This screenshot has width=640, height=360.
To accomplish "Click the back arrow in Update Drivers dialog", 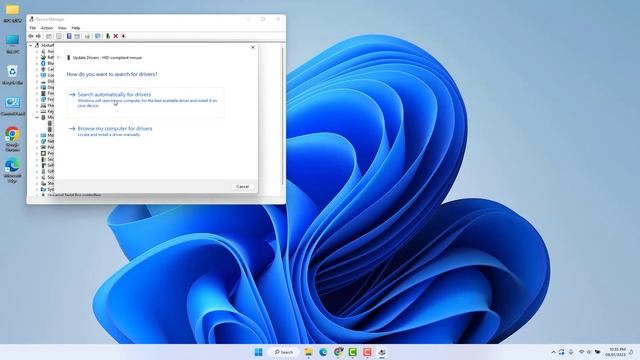I will pyautogui.click(x=59, y=58).
